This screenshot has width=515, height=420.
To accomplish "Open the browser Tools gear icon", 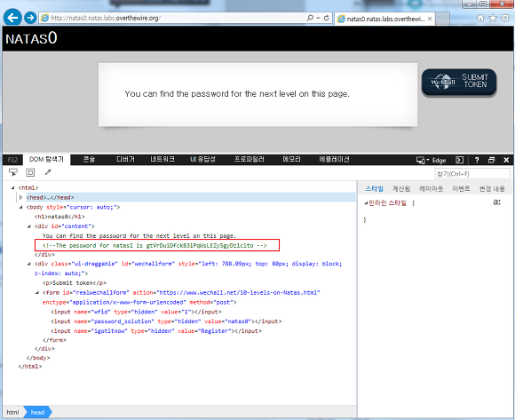I will tap(505, 18).
